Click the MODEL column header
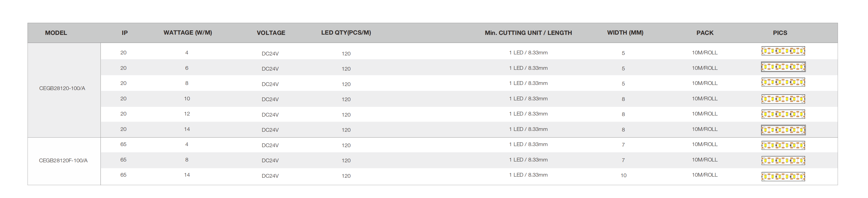 pyautogui.click(x=56, y=33)
